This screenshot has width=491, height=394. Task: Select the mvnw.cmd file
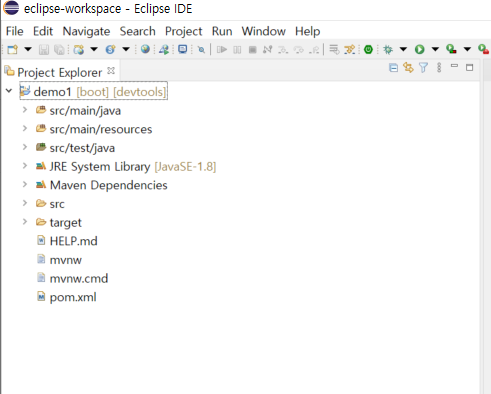(x=79, y=278)
